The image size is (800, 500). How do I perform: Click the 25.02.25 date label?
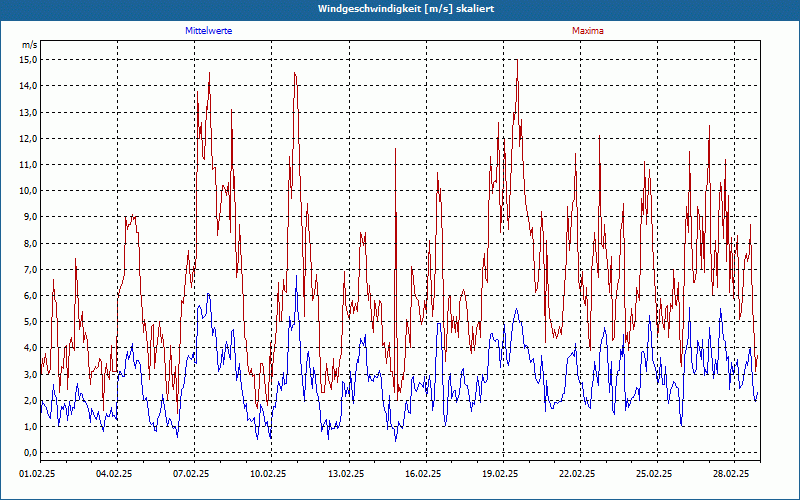(654, 474)
